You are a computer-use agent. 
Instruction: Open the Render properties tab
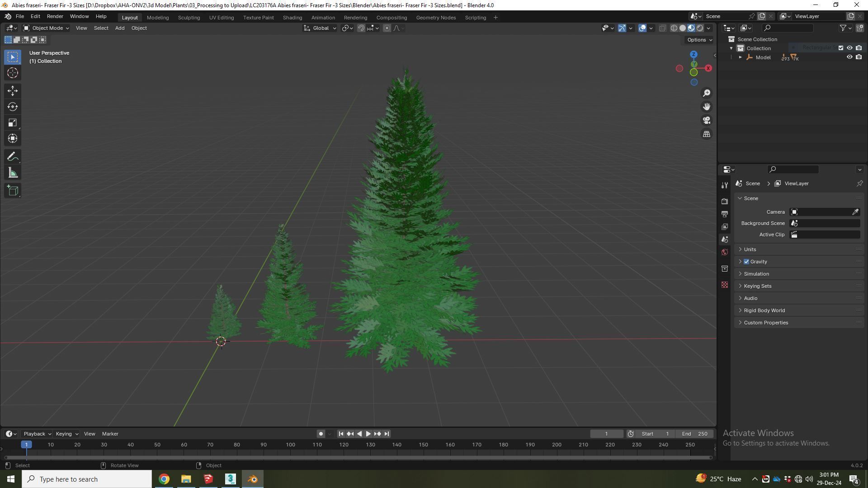pyautogui.click(x=725, y=201)
